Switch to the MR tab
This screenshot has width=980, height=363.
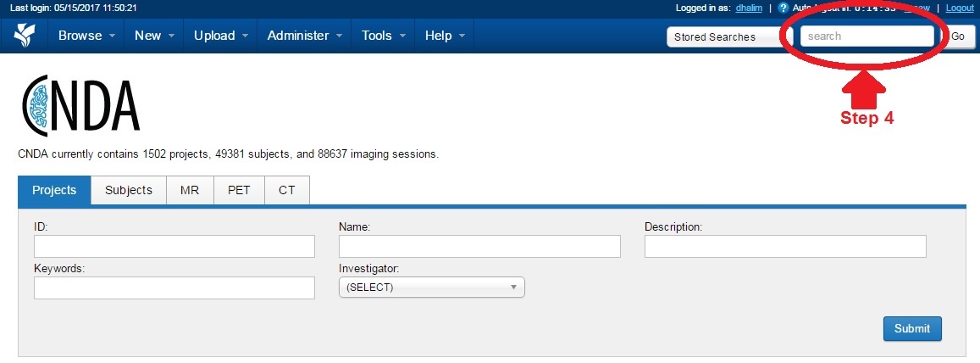pos(190,190)
